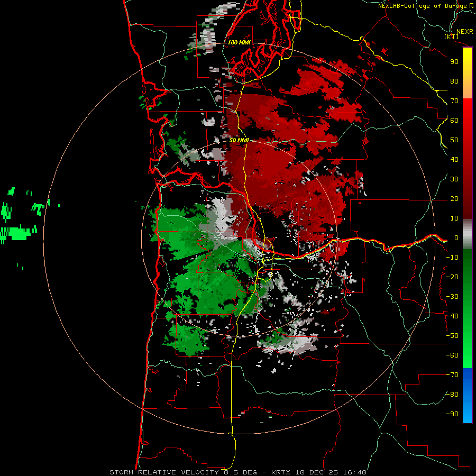Viewport: 476px width, 476px height.
Task: Click the "NEXLAB-College of DuPage" header text
Action: point(422,6)
